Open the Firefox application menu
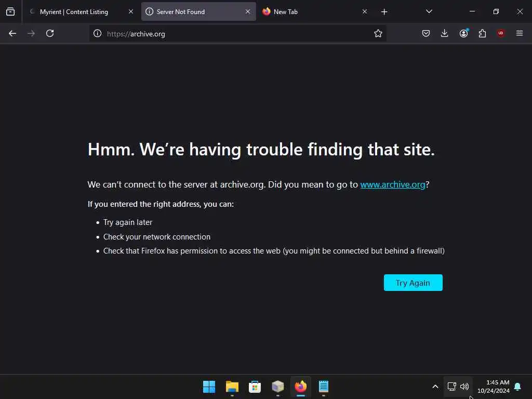532x399 pixels. (520, 33)
